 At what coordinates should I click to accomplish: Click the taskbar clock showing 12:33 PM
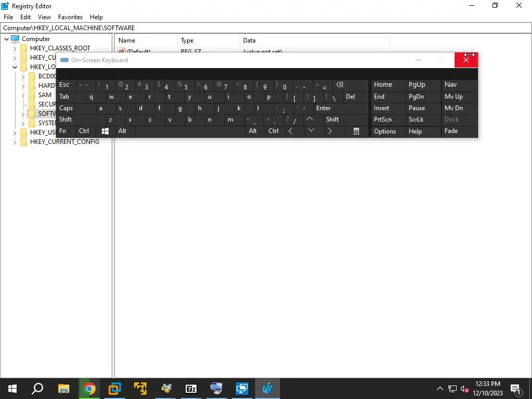coord(488,389)
